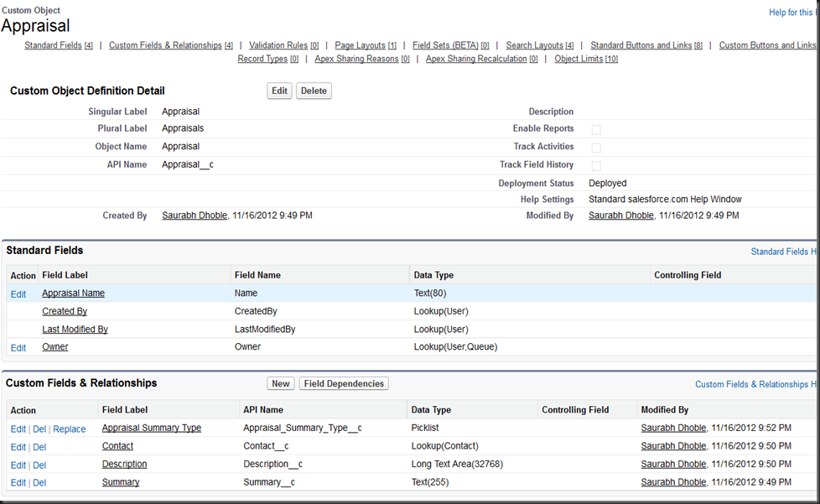Toggle the Track Field History checkbox

pos(596,166)
